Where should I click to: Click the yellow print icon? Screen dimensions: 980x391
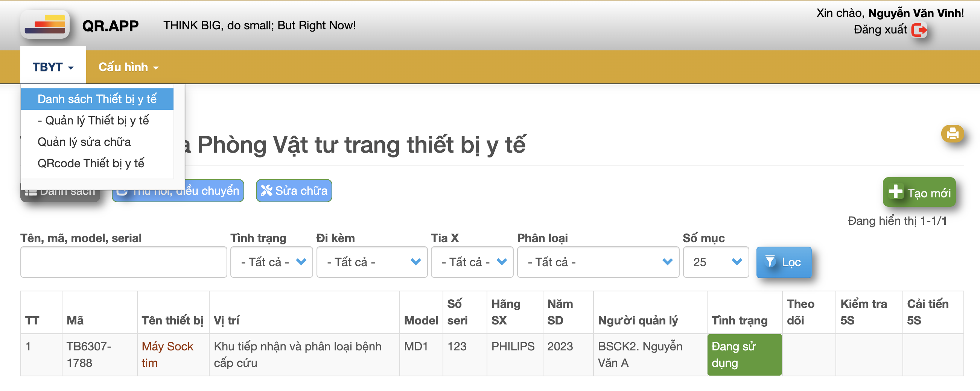[x=952, y=134]
